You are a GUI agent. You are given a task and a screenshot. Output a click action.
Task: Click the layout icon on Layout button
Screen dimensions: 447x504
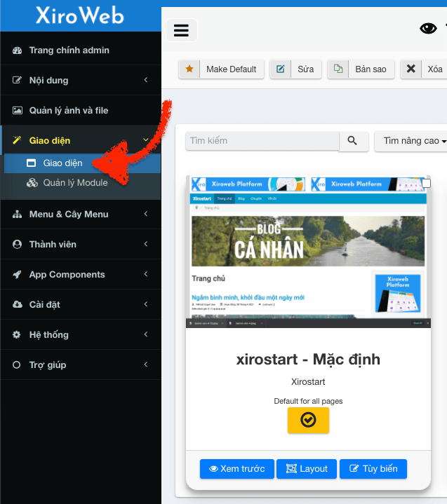tap(291, 469)
